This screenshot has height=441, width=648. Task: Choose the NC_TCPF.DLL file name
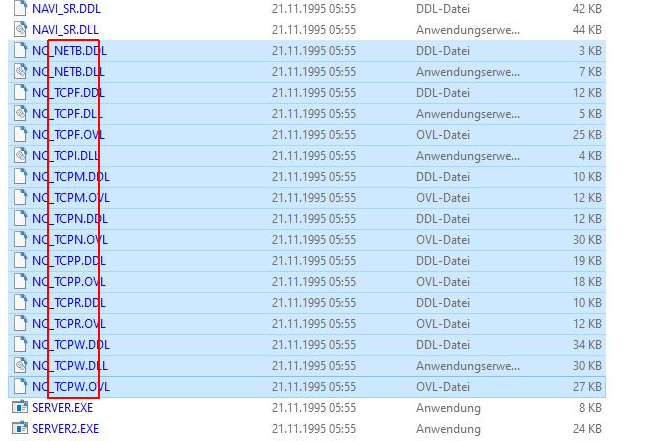pos(67,114)
